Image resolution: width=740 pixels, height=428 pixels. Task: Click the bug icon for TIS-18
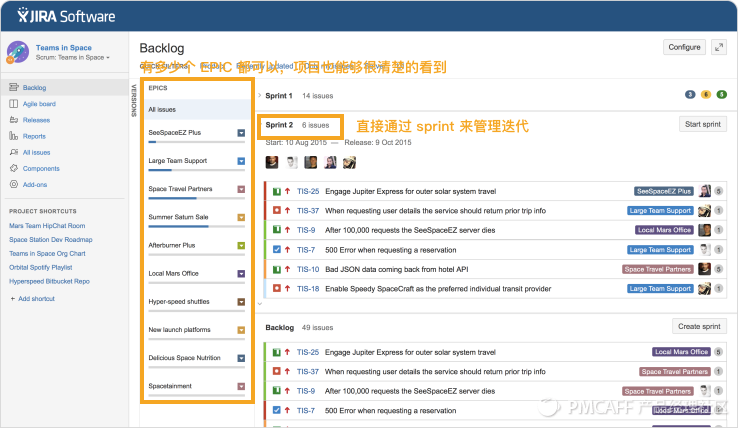(x=277, y=288)
